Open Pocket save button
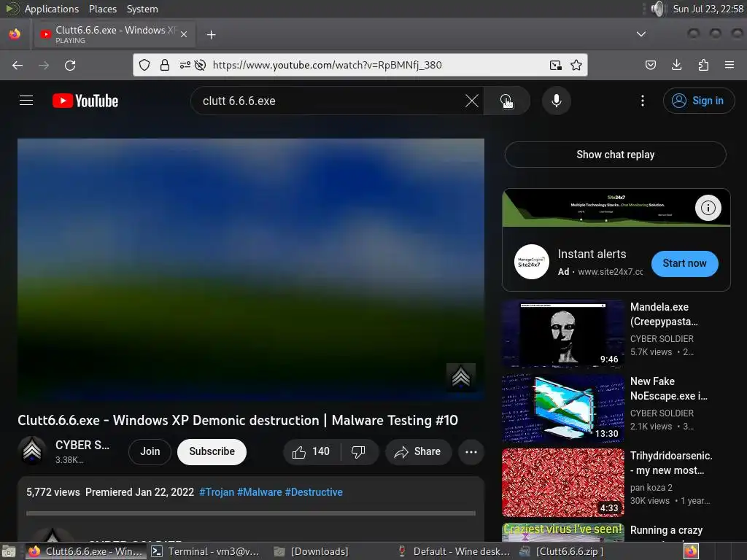 click(650, 65)
